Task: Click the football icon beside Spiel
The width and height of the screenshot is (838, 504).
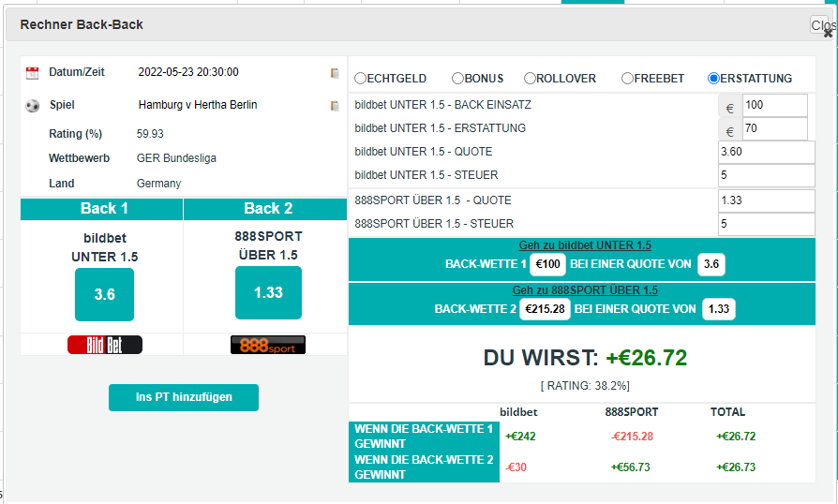Action: (x=33, y=106)
